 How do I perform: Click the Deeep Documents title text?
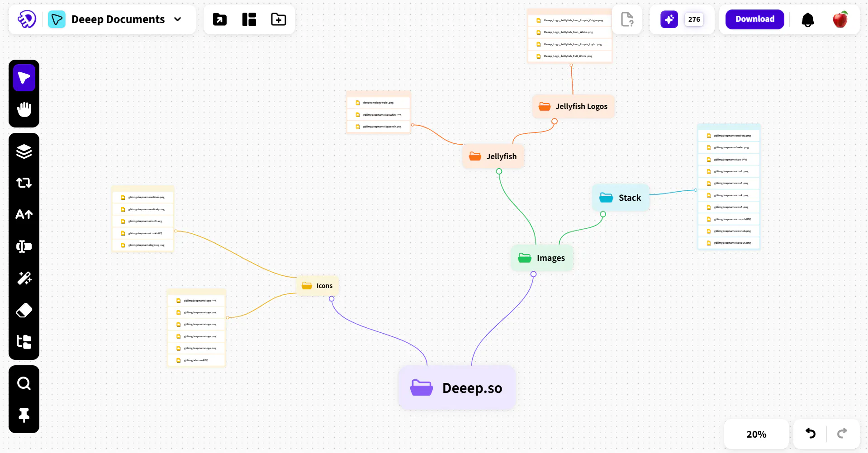pyautogui.click(x=118, y=19)
